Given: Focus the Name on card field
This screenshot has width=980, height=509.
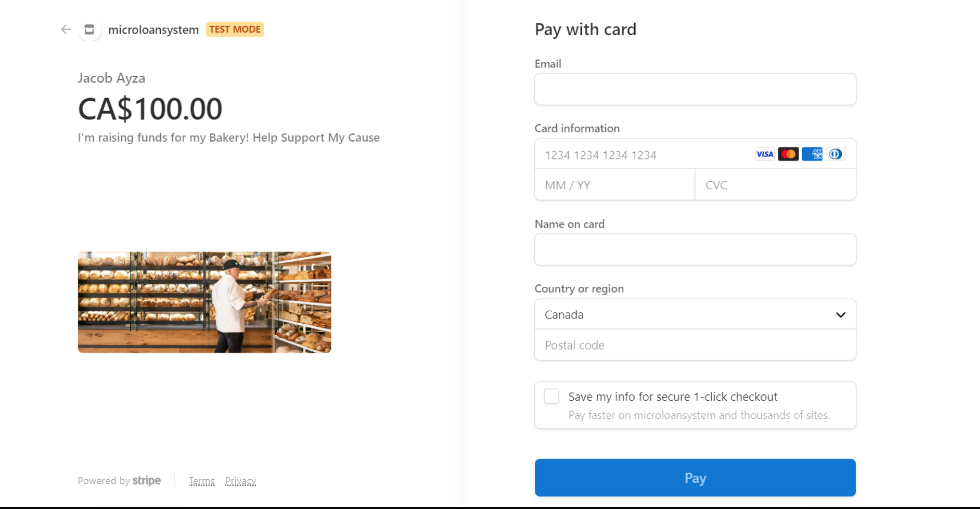Looking at the screenshot, I should coord(695,249).
